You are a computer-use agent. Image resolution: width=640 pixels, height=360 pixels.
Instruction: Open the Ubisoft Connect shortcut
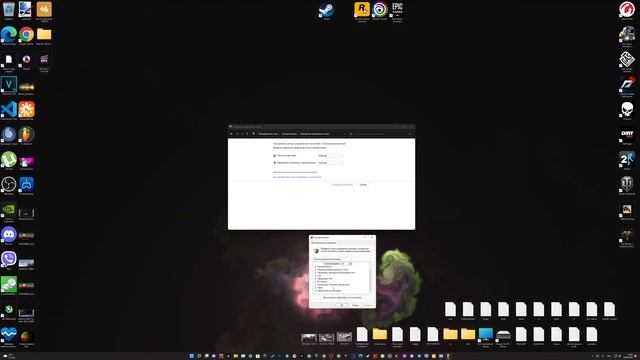point(380,10)
